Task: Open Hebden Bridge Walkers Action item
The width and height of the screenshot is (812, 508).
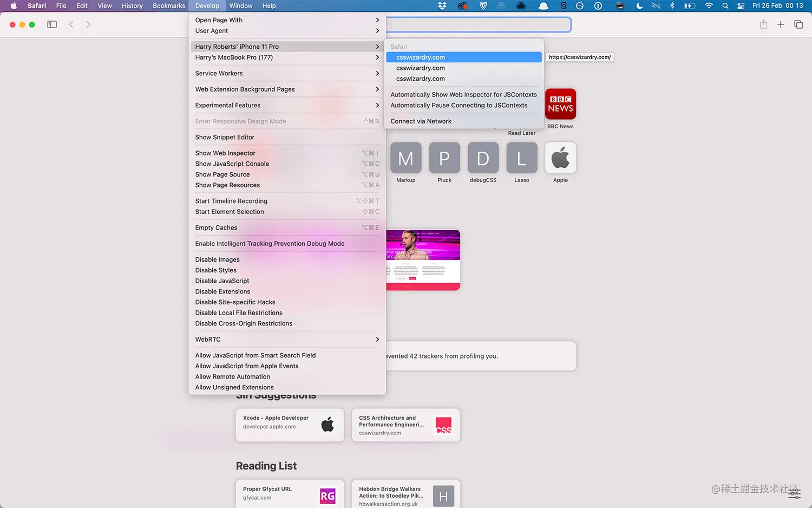Action: (x=406, y=494)
